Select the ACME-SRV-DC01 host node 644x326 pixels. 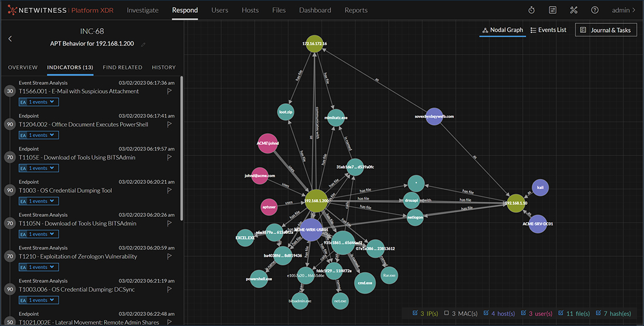pos(538,224)
